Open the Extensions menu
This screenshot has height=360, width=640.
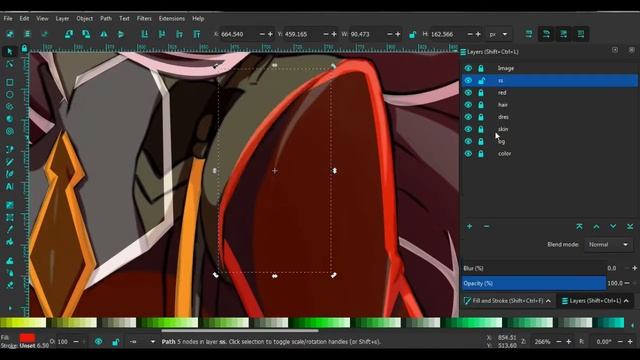tap(171, 18)
